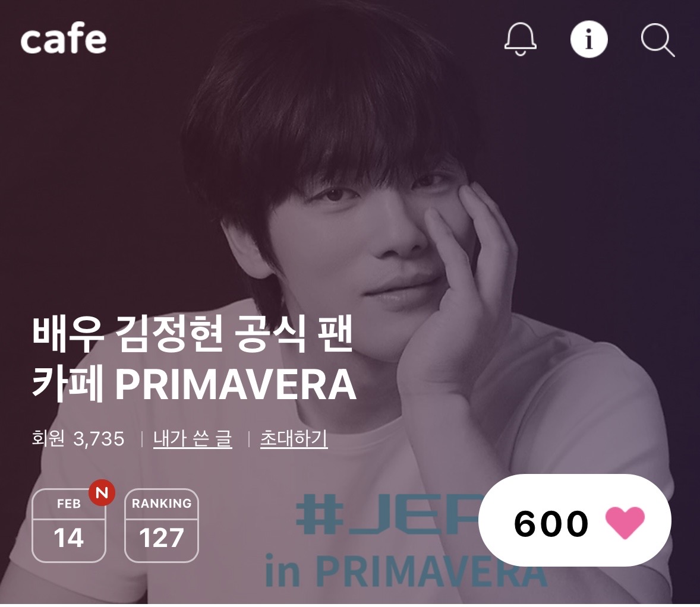Click the PRIMAVERA word in the title
This screenshot has width=700, height=607.
(236, 385)
